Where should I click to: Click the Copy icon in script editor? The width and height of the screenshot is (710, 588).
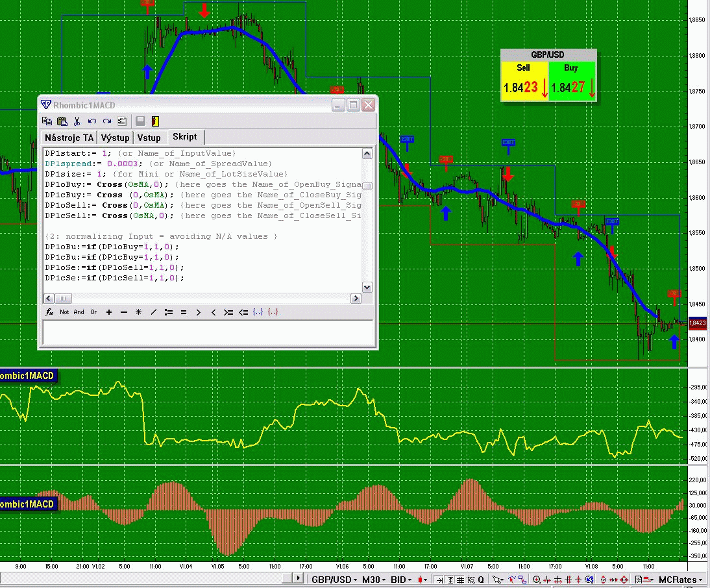coord(47,121)
